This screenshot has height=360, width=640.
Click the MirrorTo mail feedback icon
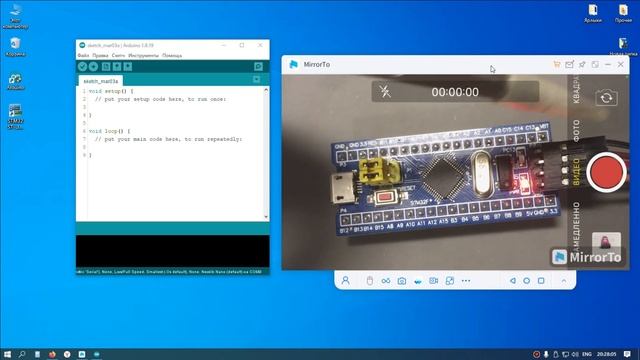[x=569, y=64]
